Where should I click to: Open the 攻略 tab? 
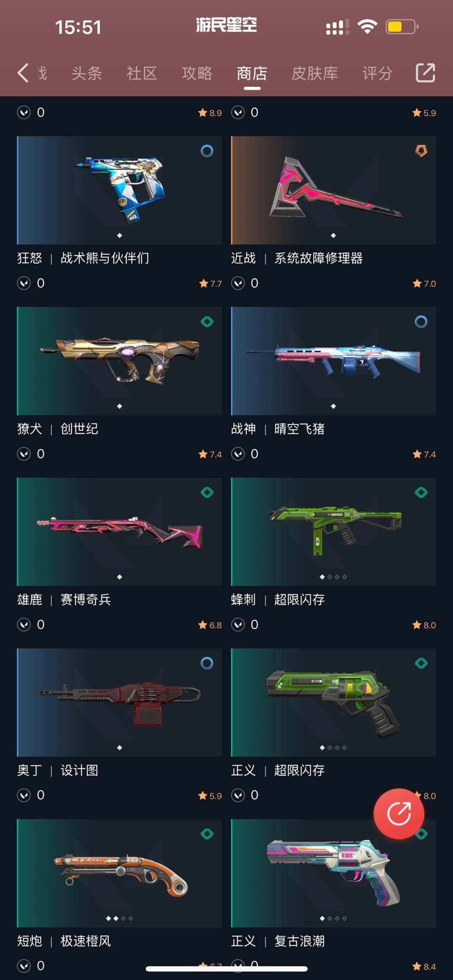197,73
